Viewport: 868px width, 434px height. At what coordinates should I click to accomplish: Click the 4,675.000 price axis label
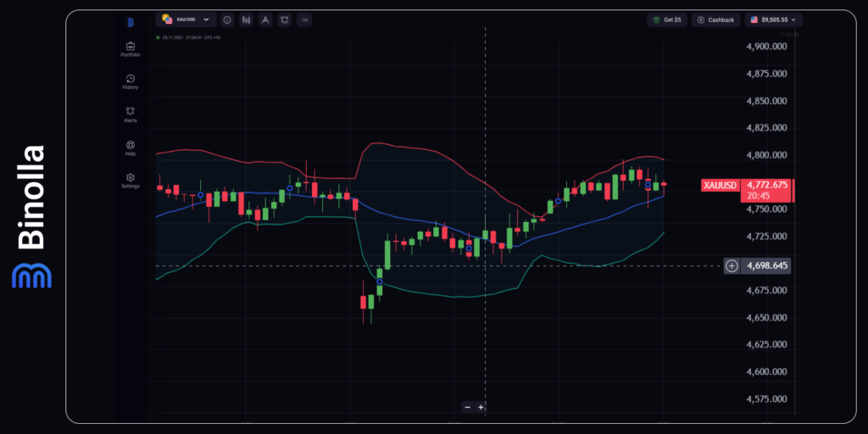766,291
